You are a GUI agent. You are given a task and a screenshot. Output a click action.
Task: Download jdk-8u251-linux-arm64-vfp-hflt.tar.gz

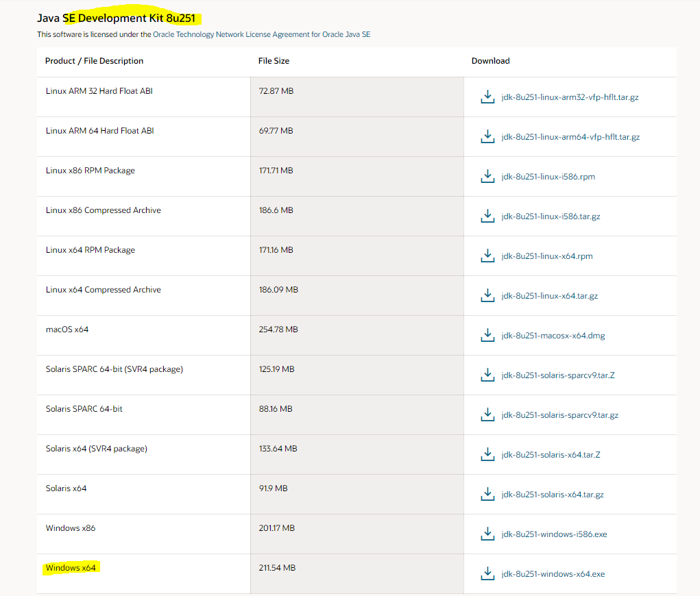coord(570,137)
